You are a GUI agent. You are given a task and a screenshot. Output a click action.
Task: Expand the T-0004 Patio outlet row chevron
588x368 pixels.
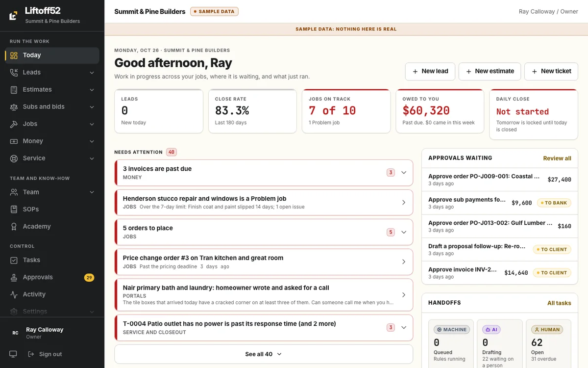click(x=404, y=328)
